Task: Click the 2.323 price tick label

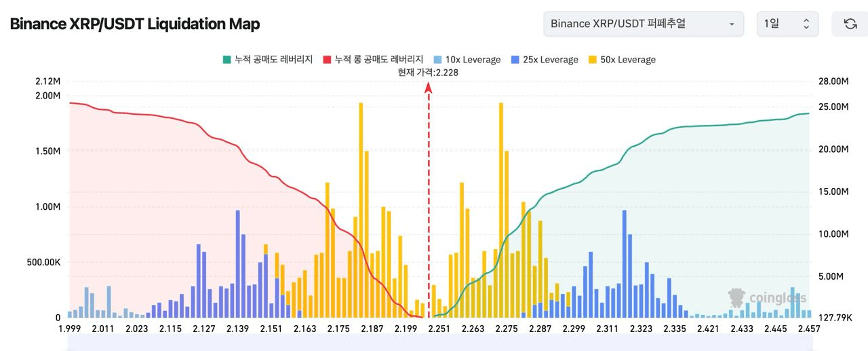Action: click(x=641, y=329)
